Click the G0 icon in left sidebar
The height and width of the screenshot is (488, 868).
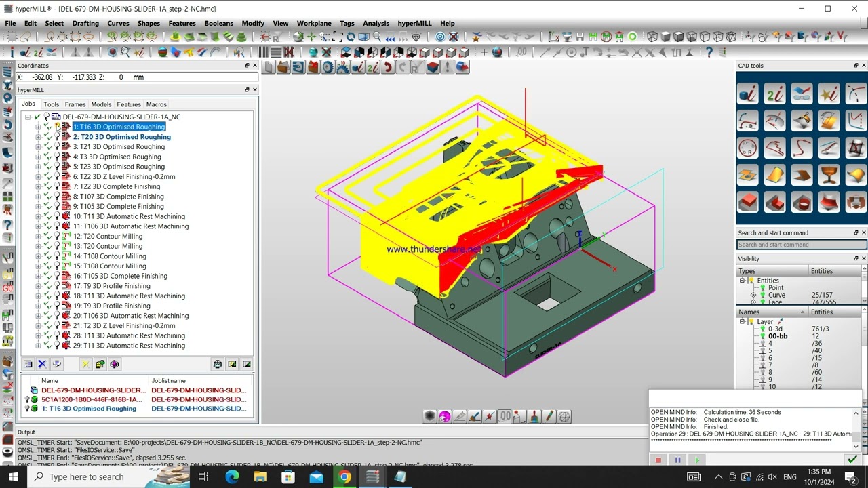coord(7,288)
